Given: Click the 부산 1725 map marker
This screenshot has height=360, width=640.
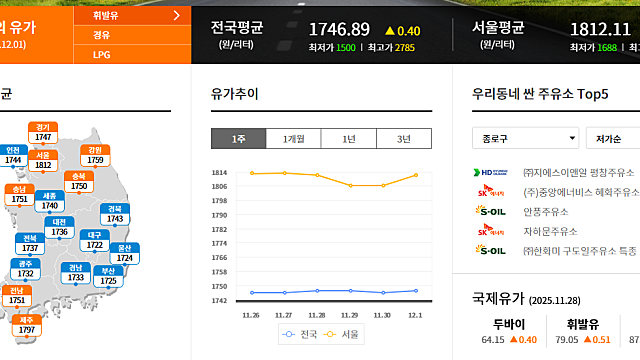Looking at the screenshot, I should [x=108, y=276].
